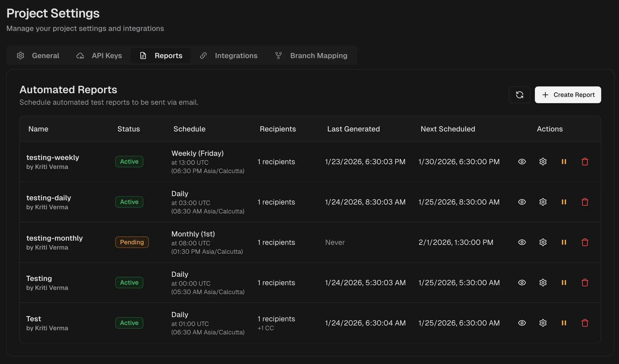
Task: Delete the testing-monthly report via trash icon
Action: coord(585,242)
